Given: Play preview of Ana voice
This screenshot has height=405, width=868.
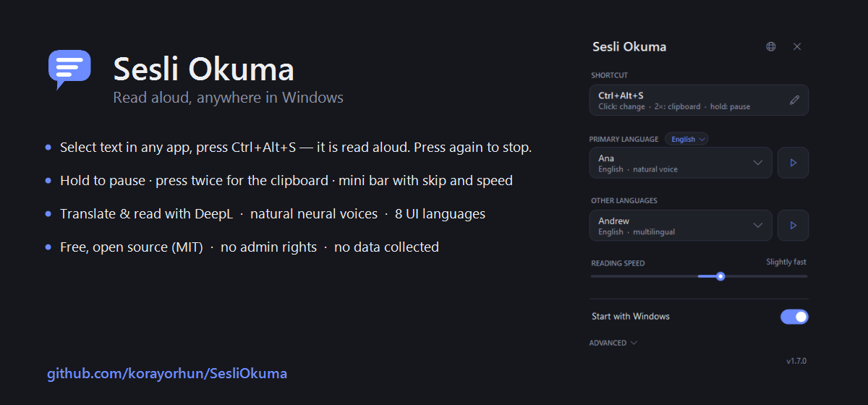Looking at the screenshot, I should click(793, 163).
